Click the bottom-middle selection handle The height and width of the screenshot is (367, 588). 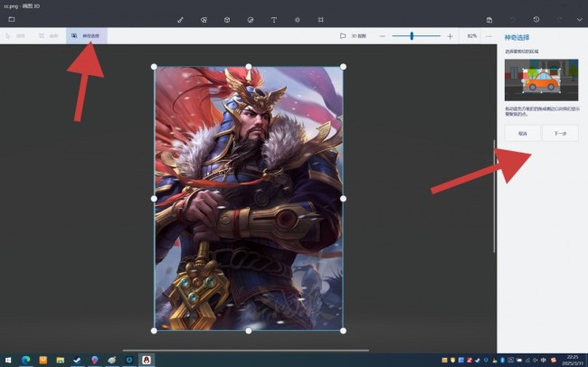[248, 331]
